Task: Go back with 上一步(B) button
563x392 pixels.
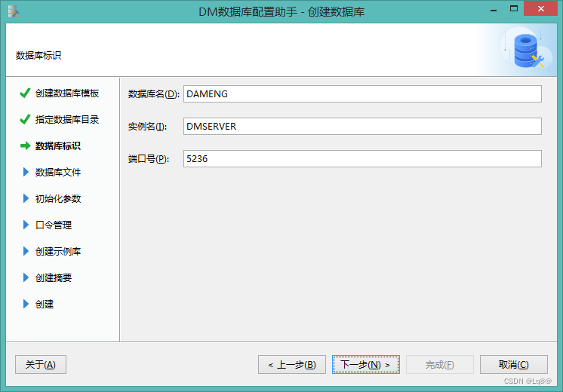Action: coord(292,364)
